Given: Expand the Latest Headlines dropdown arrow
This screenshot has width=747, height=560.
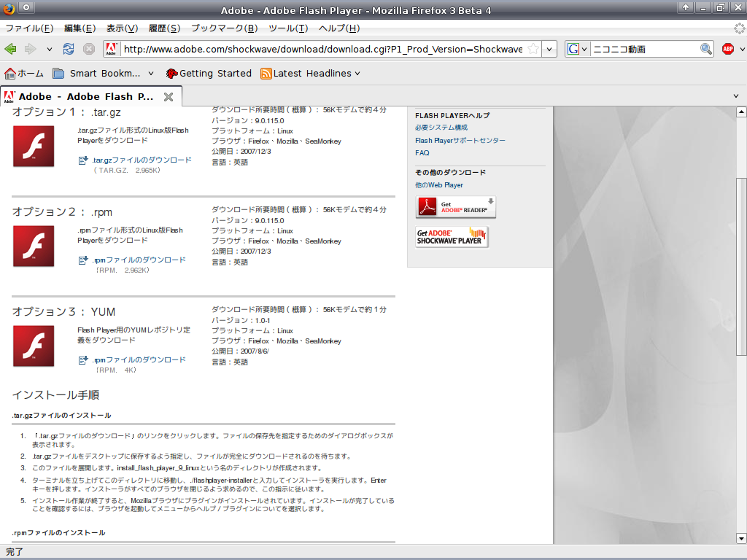Looking at the screenshot, I should click(x=357, y=74).
